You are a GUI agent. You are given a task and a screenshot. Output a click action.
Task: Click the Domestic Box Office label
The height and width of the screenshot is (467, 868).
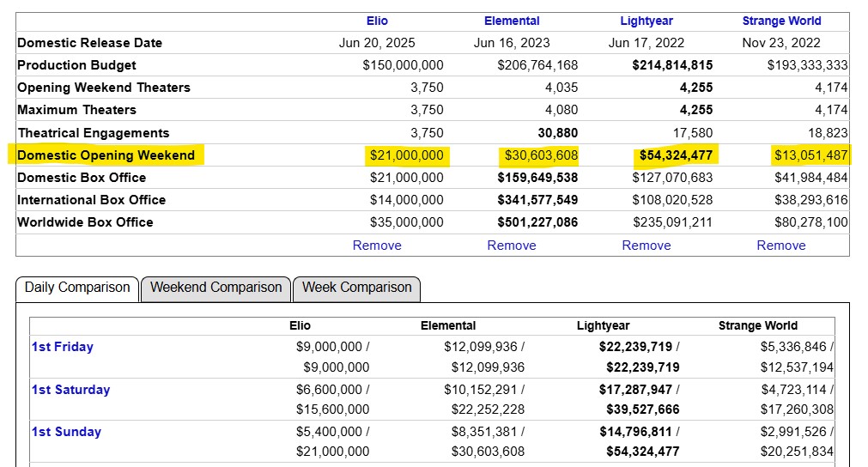(x=82, y=178)
